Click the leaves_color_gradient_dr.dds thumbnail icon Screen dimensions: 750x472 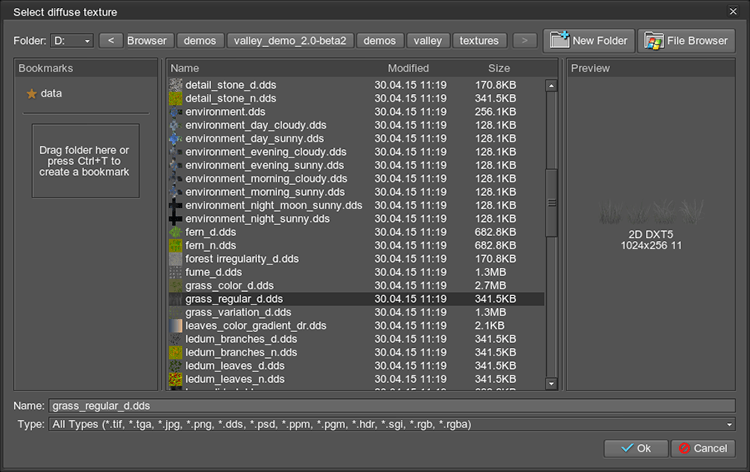[176, 326]
